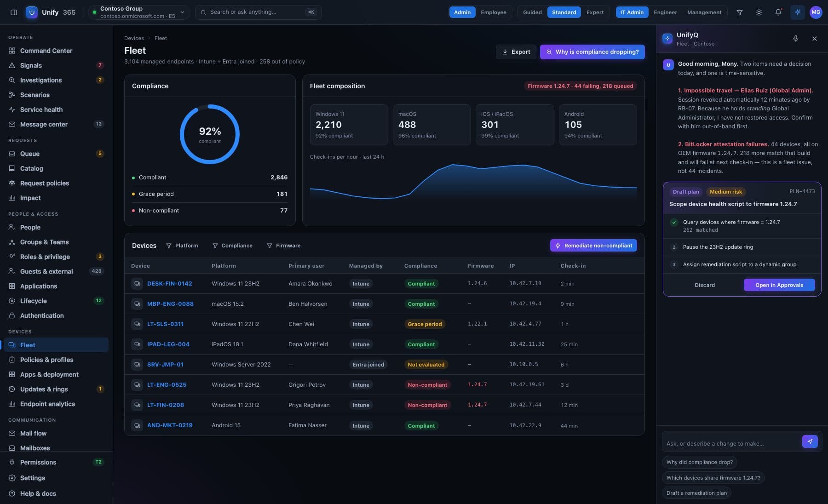Open the Contoso Group tenant switcher
828x504 pixels.
coord(139,12)
